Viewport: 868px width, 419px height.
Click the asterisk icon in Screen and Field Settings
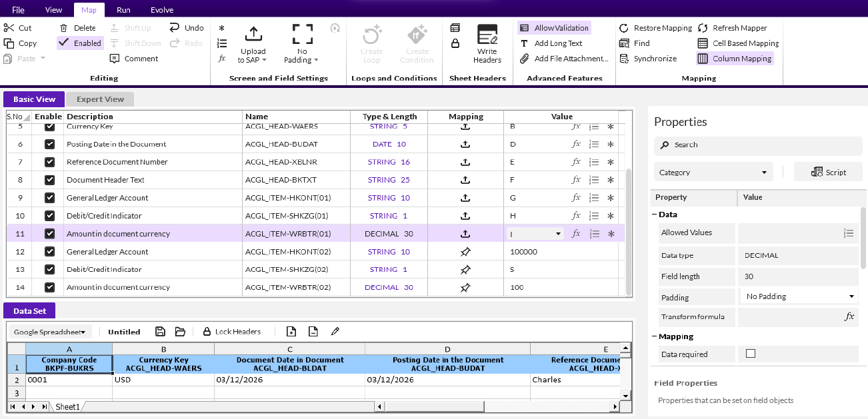tap(222, 28)
